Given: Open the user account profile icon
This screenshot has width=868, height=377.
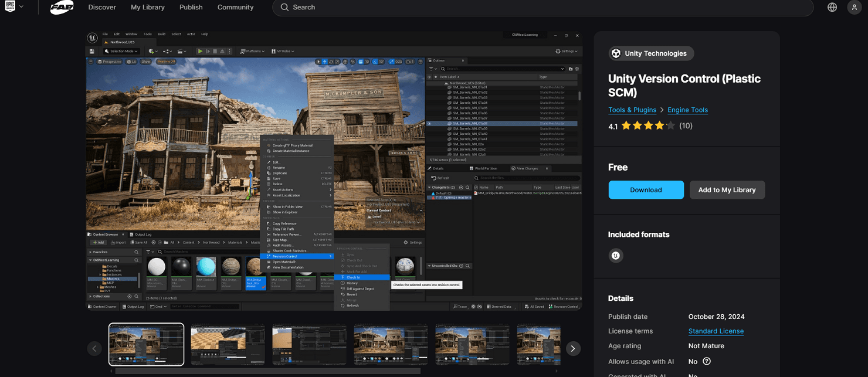Looking at the screenshot, I should pos(854,7).
